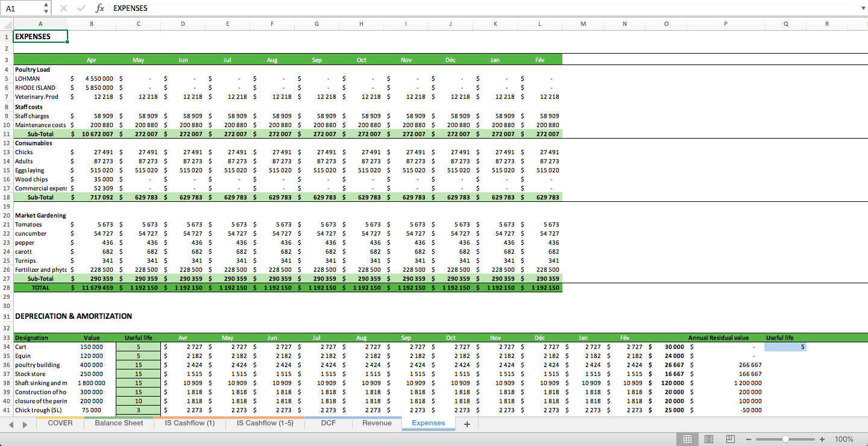Click the Annual Residual value header
The height and width of the screenshot is (446, 868).
[726, 338]
